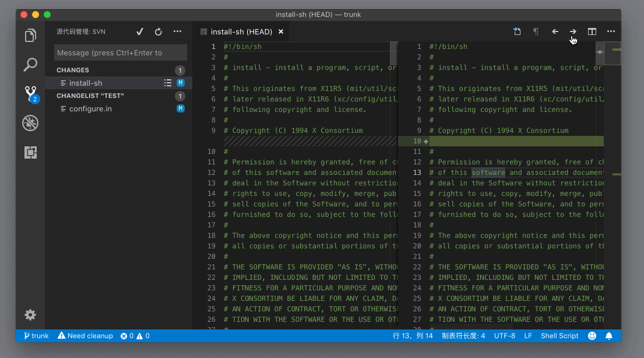Open the Explorer view in activity bar
Viewport: 644px width, 358px height.
(30, 36)
